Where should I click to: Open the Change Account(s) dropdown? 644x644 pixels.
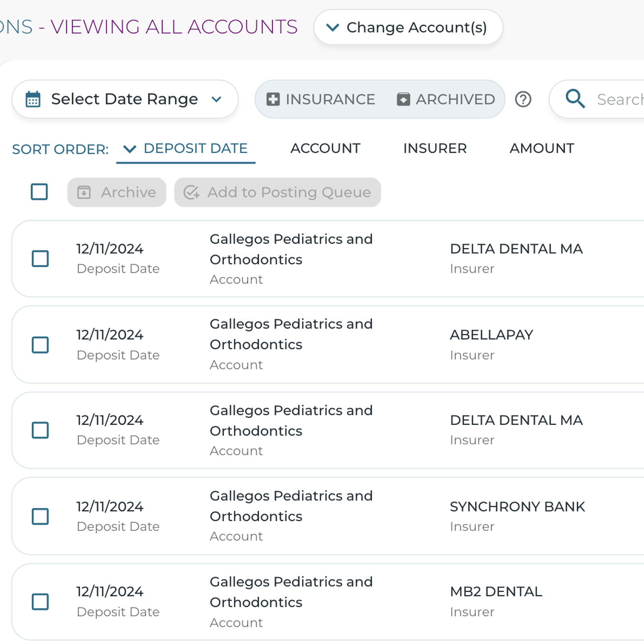[x=408, y=27]
